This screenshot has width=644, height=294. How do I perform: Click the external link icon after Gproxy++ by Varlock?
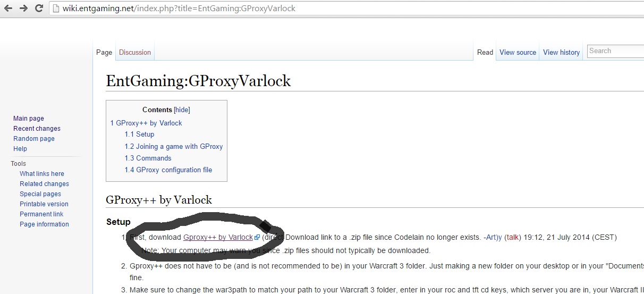tap(257, 238)
